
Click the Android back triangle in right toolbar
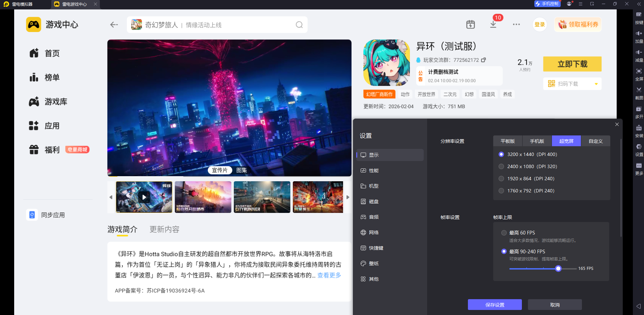(639, 306)
